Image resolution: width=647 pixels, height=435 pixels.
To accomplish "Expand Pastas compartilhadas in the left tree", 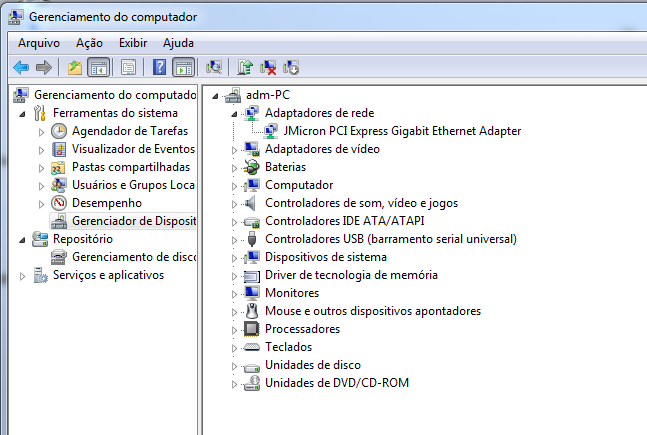I will pos(41,168).
